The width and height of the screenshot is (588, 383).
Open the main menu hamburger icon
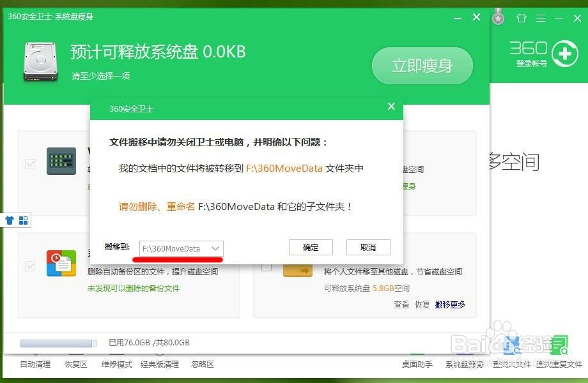(x=540, y=18)
